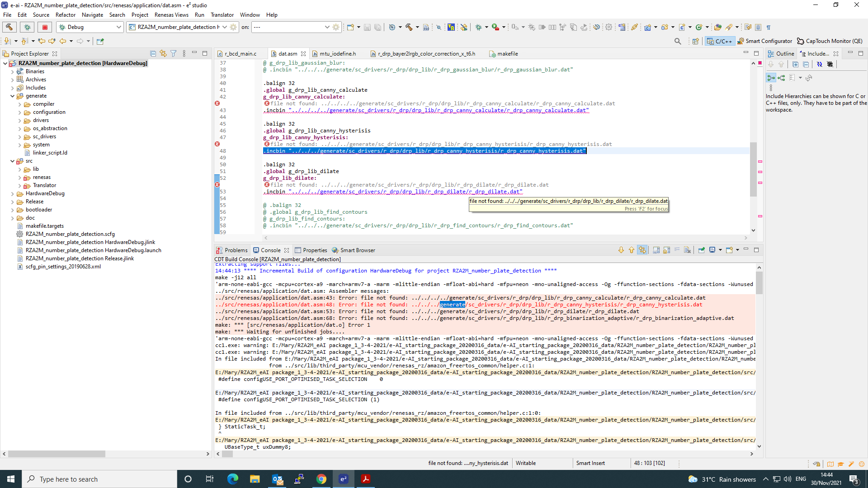
Task: Select RZA2M_number_plate_detection.scfg file
Action: tap(70, 234)
